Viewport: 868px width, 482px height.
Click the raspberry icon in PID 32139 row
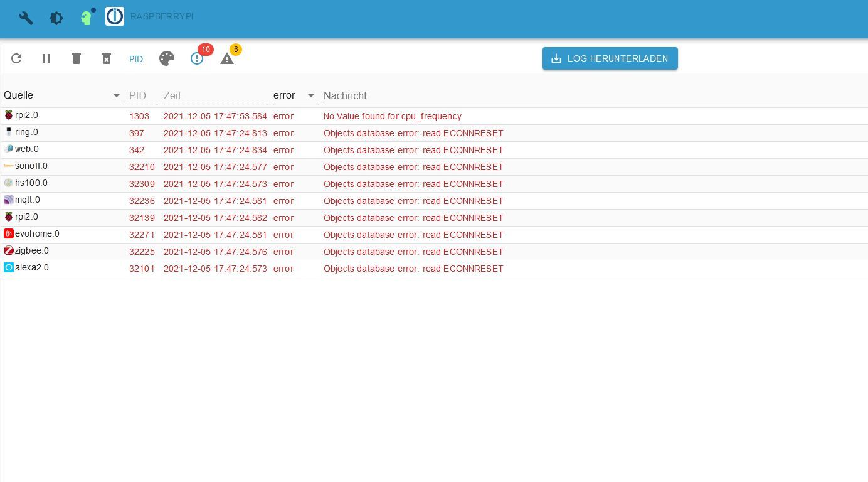9,217
